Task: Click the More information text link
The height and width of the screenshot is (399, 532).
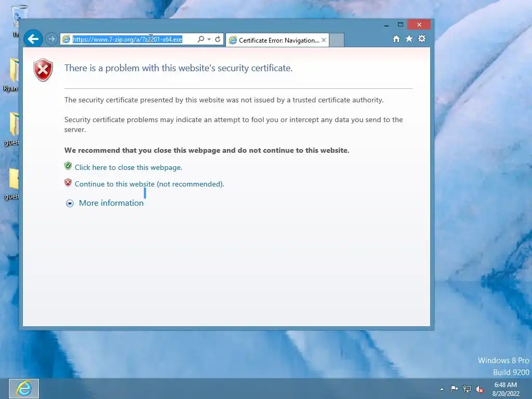Action: click(x=111, y=203)
